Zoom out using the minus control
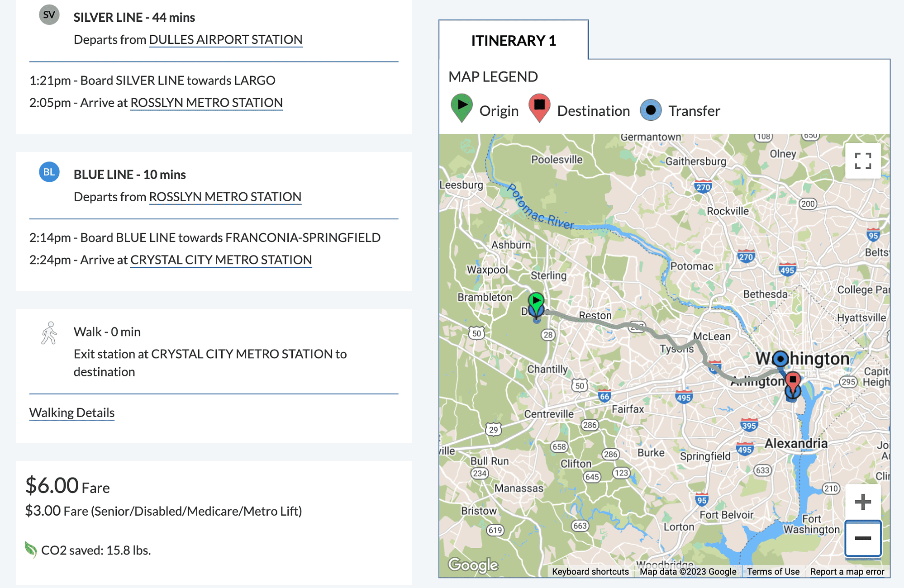 click(863, 538)
